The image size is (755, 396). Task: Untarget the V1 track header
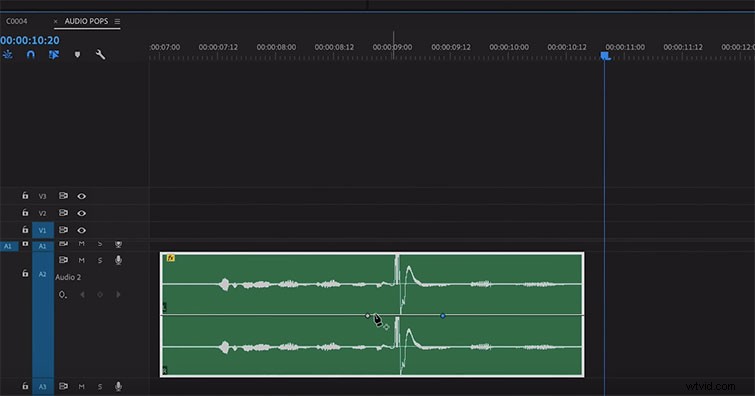point(42,230)
